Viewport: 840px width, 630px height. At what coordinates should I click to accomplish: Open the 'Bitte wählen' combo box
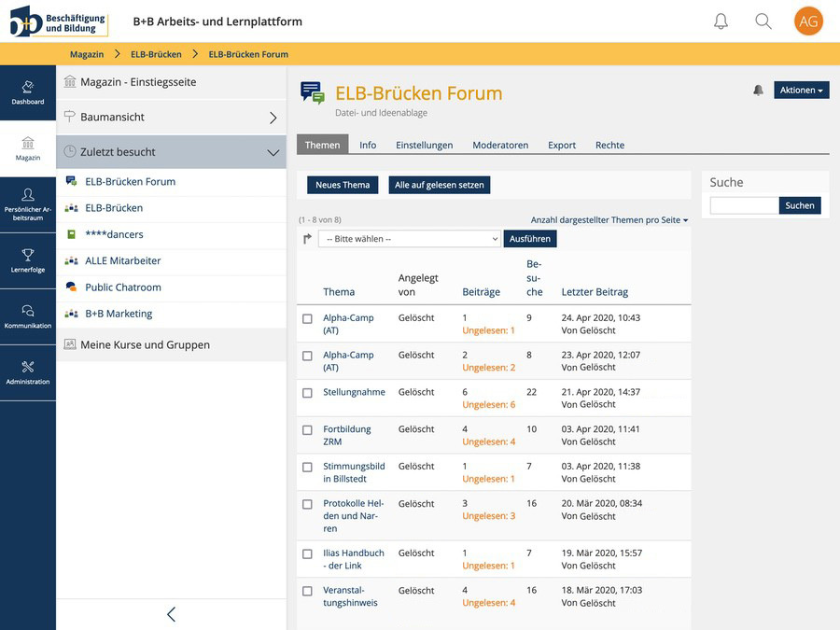410,239
